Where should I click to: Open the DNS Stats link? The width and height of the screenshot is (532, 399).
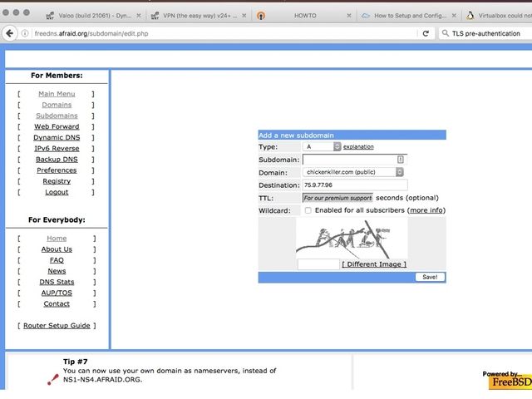(57, 282)
